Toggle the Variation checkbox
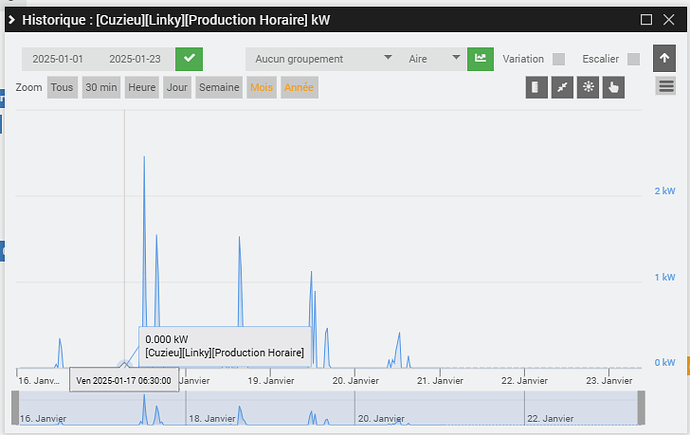Viewport: 690px width, 435px height. click(x=559, y=59)
